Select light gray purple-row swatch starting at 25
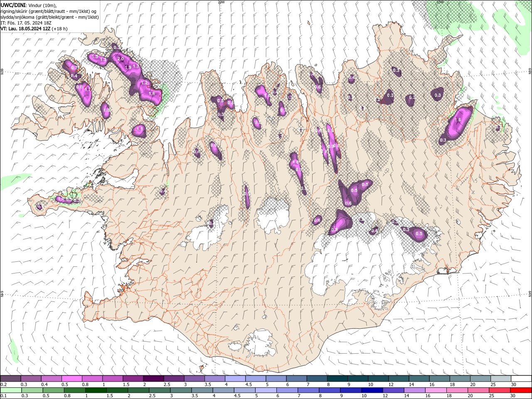The height and width of the screenshot is (399, 532). coord(501,379)
